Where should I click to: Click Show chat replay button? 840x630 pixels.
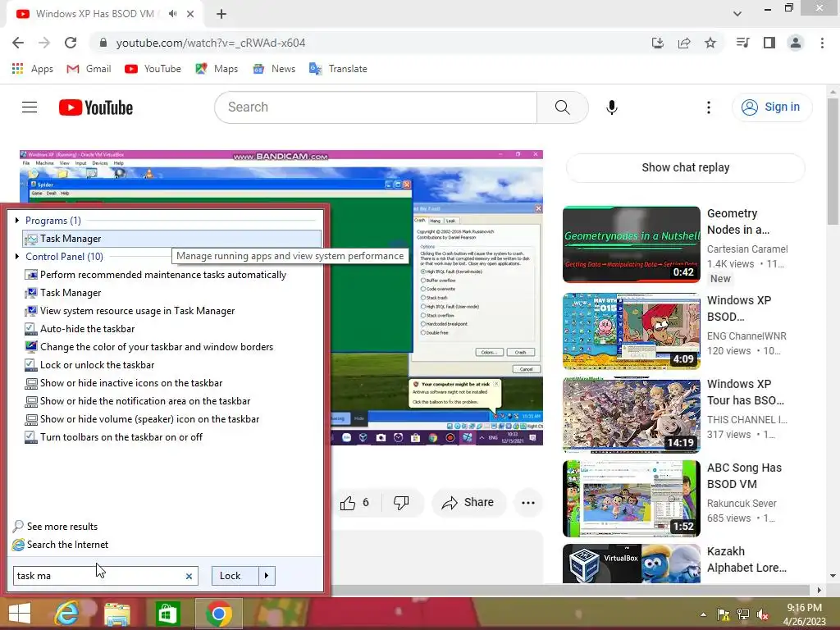(685, 167)
